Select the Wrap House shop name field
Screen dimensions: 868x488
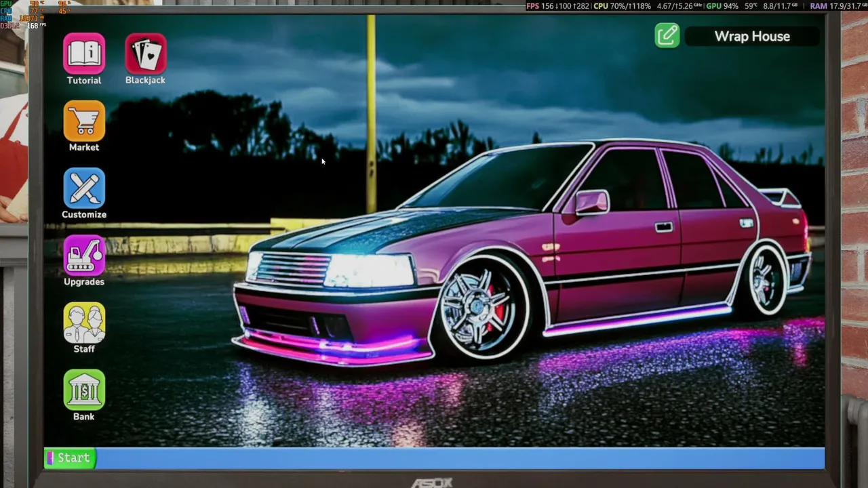pos(752,37)
